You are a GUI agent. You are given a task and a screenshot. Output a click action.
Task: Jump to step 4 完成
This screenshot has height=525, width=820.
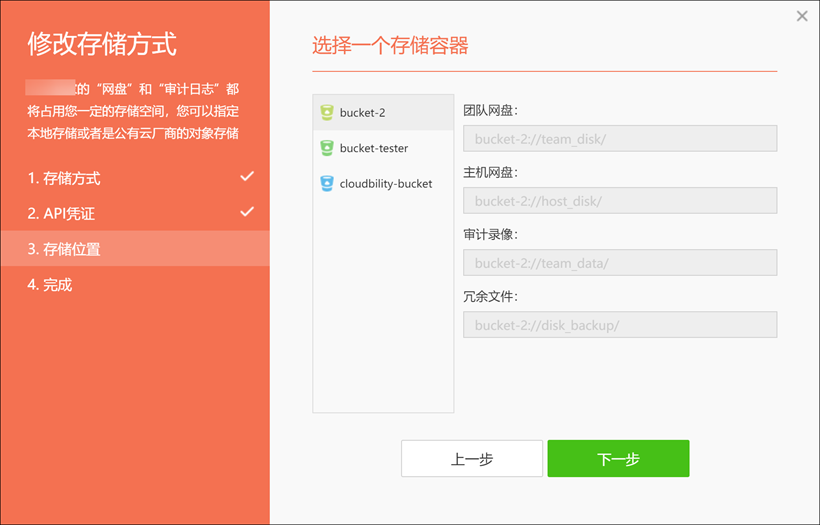[x=50, y=285]
